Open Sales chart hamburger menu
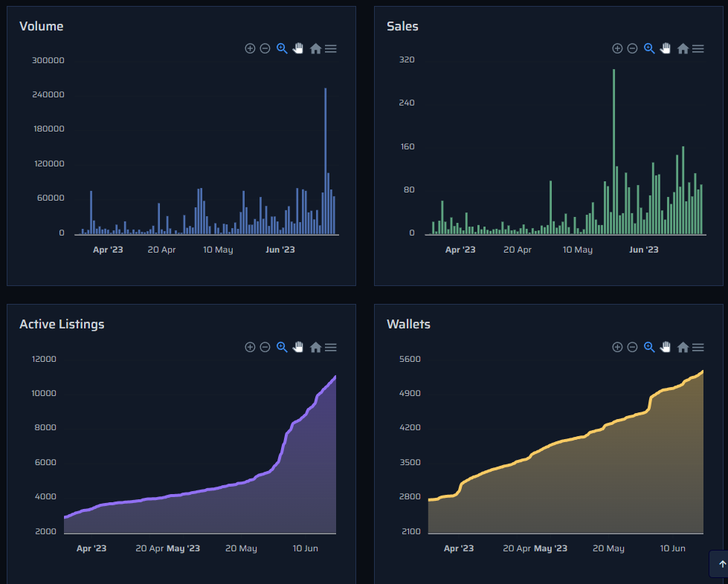728x584 pixels. 698,48
